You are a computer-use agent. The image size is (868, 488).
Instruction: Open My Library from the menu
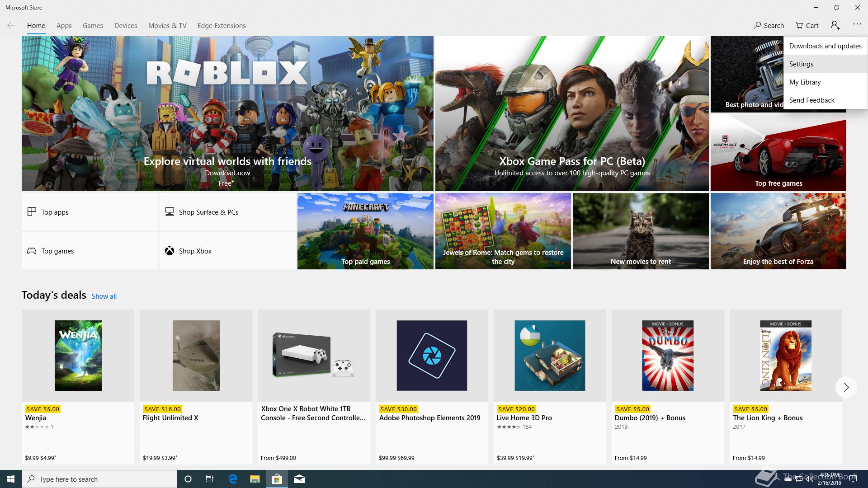825,82
